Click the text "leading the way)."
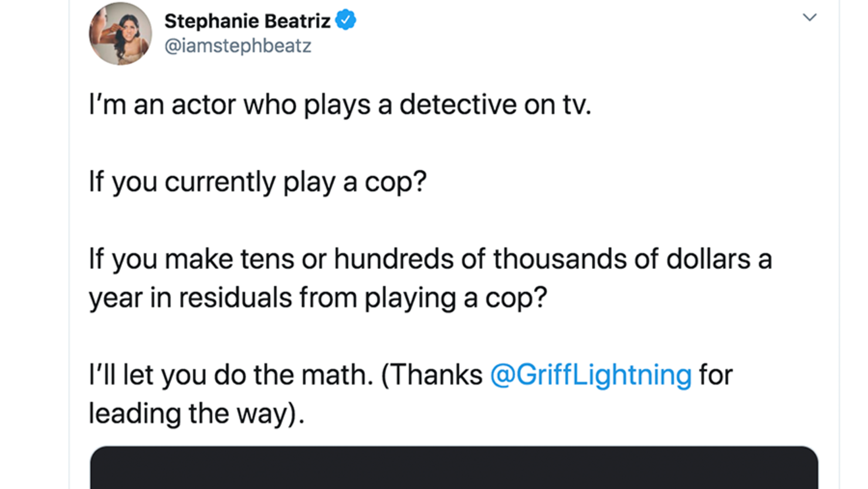868x489 pixels. [196, 413]
